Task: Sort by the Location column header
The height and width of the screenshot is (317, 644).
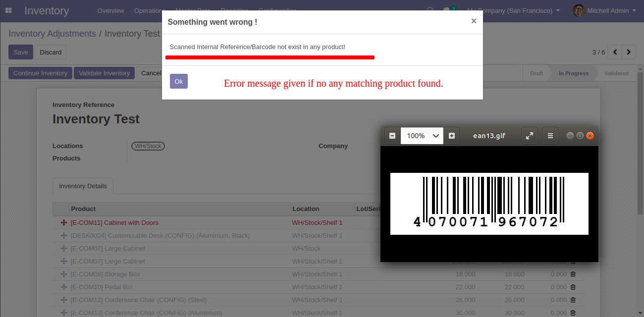Action: point(322,209)
